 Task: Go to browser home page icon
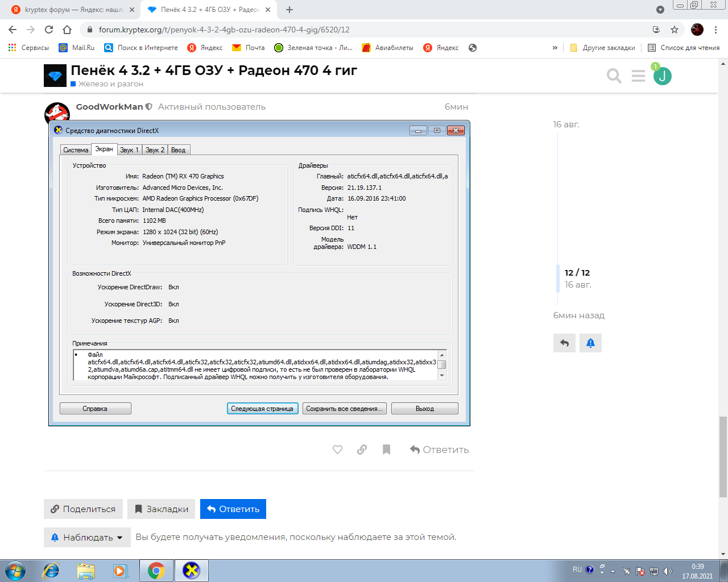click(x=67, y=30)
